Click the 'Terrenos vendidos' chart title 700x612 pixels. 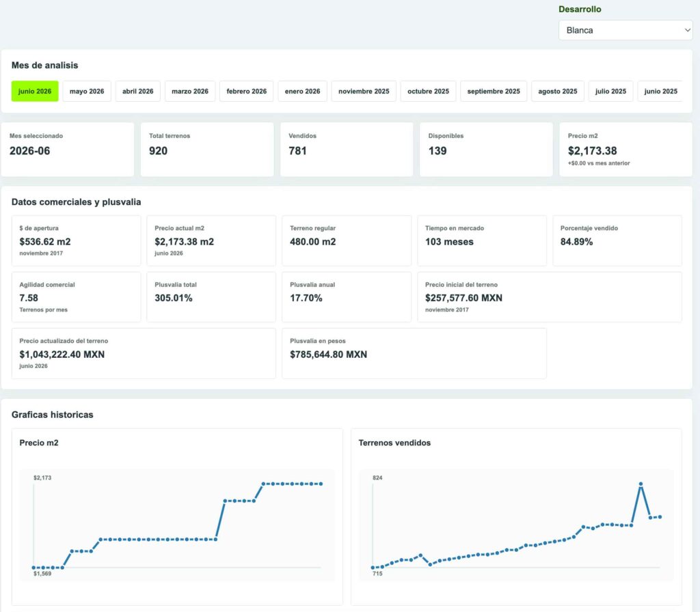pos(394,443)
